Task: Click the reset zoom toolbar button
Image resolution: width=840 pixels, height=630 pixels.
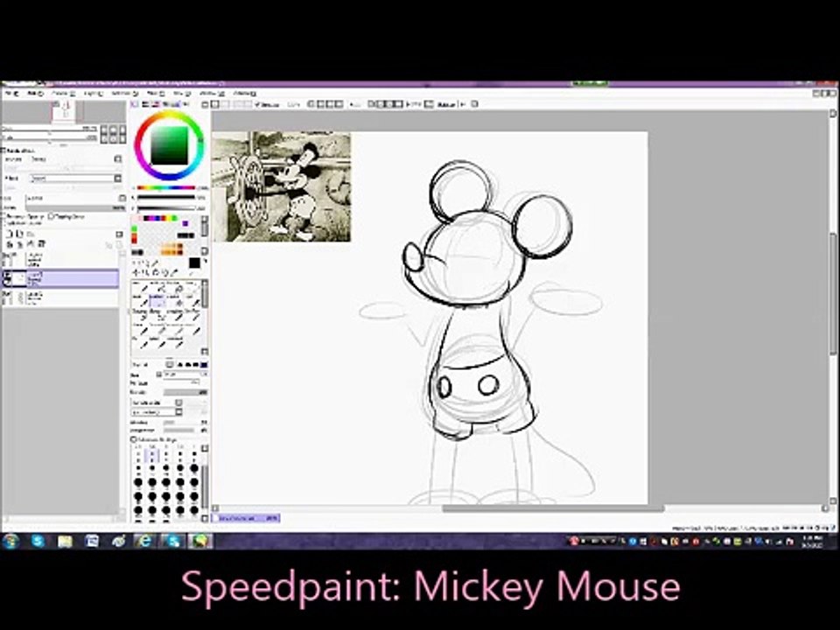Action: (x=339, y=104)
